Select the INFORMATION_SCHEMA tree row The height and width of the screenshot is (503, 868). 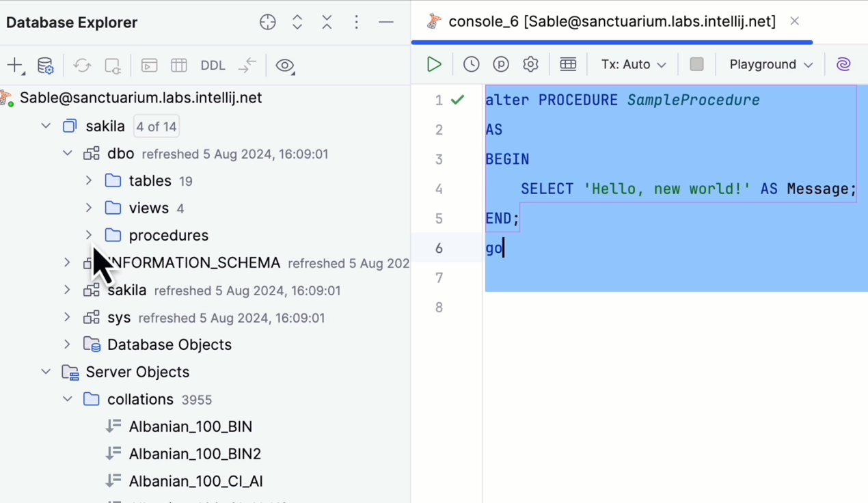click(x=205, y=262)
